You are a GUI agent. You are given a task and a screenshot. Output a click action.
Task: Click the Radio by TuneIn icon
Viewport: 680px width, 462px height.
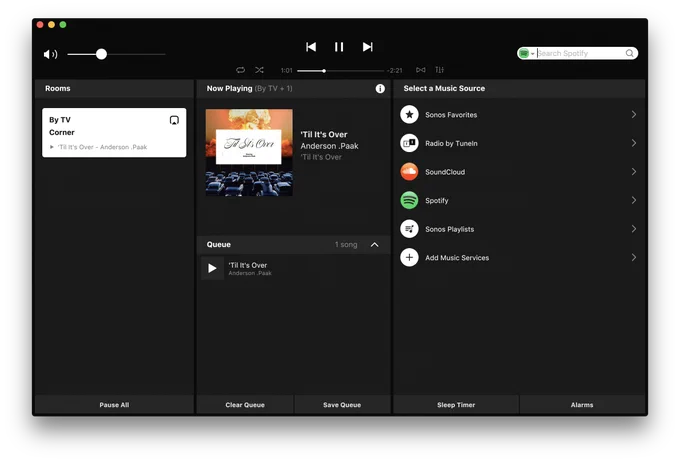point(409,143)
